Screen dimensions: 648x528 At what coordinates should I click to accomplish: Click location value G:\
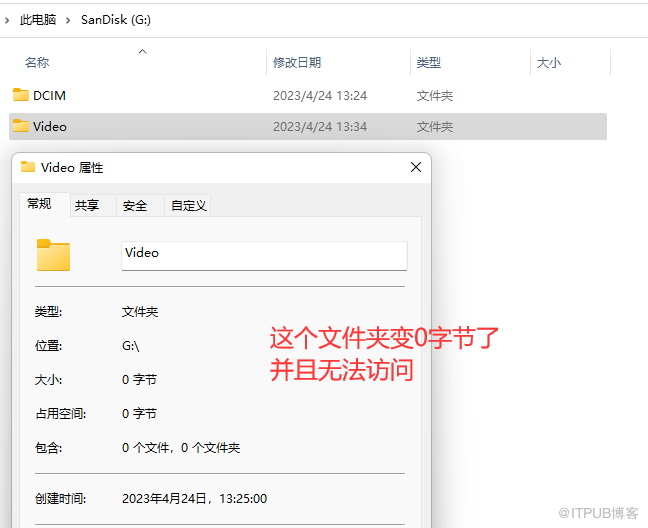[131, 345]
